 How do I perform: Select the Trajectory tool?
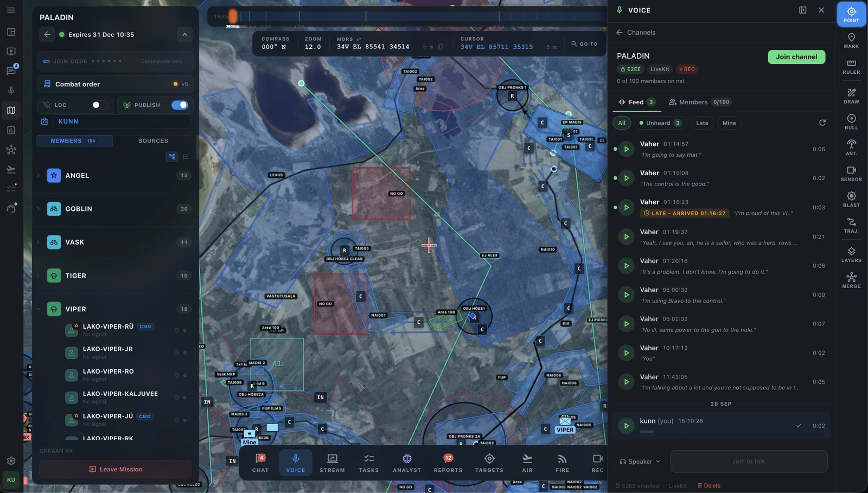pos(851,226)
